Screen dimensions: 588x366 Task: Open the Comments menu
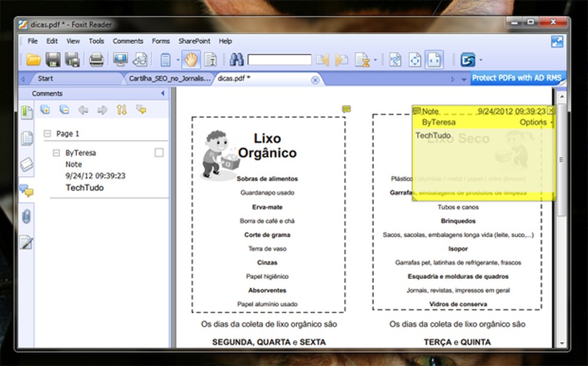pyautogui.click(x=128, y=41)
